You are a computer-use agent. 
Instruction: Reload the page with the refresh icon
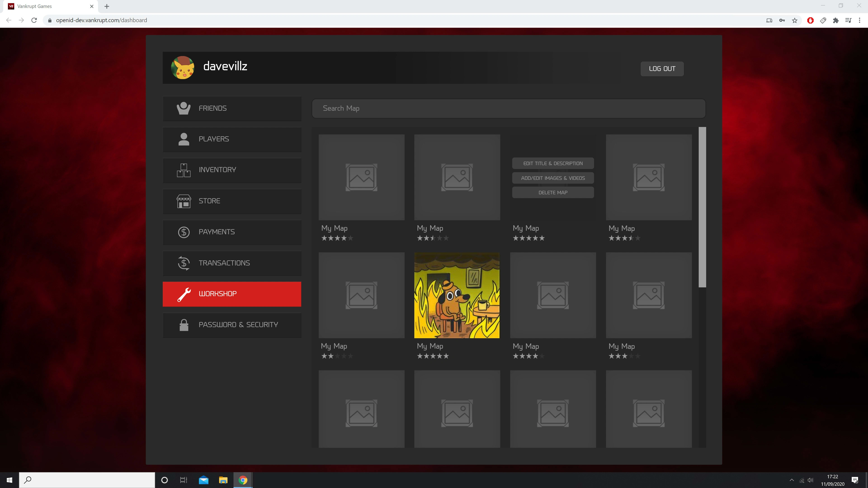point(34,20)
